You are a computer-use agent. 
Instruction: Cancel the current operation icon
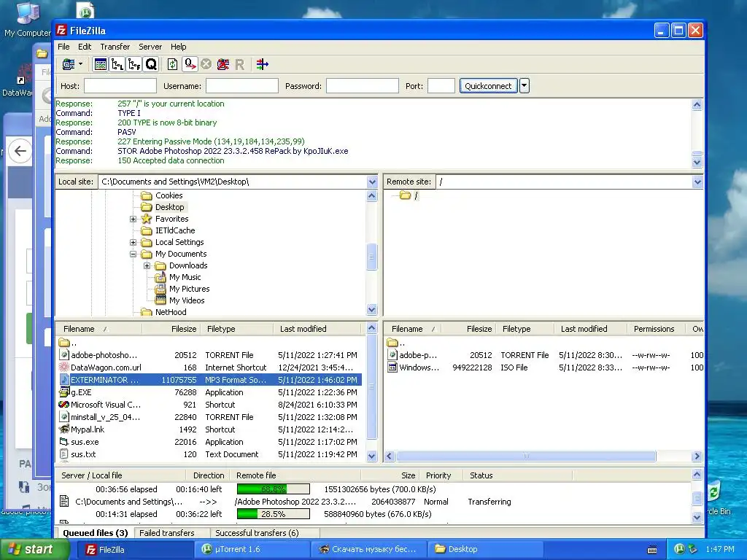coord(206,64)
